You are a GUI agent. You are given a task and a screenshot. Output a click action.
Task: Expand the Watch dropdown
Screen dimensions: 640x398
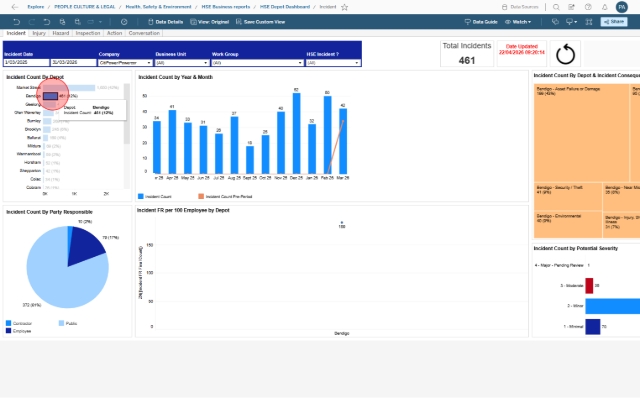(518, 22)
